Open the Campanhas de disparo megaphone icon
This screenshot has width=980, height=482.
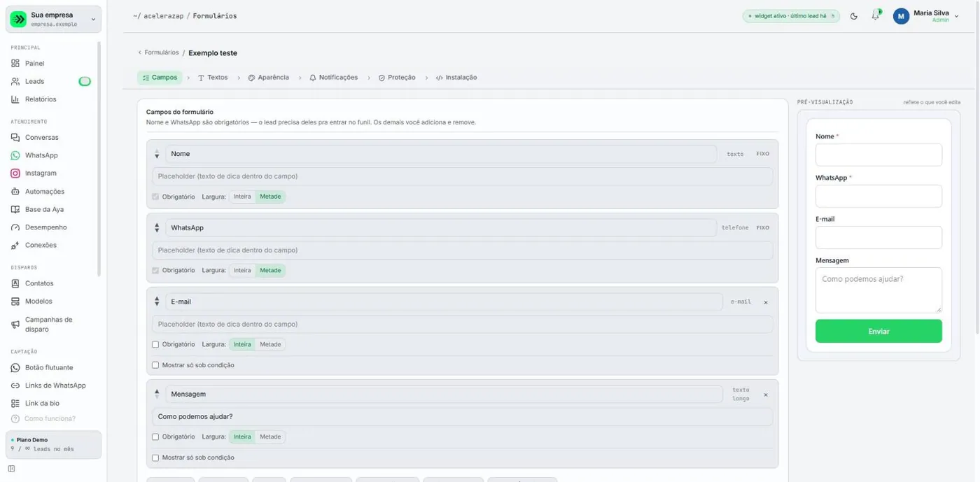[15, 325]
